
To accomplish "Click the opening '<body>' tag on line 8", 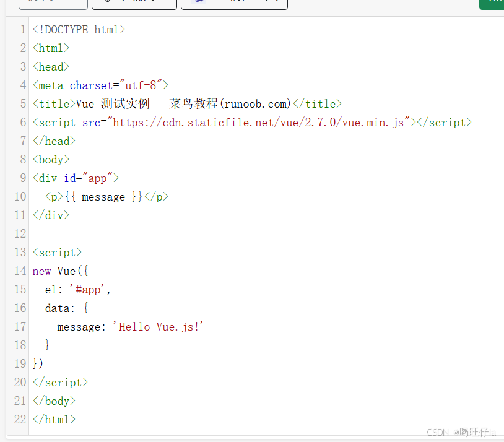I will coord(51,160).
